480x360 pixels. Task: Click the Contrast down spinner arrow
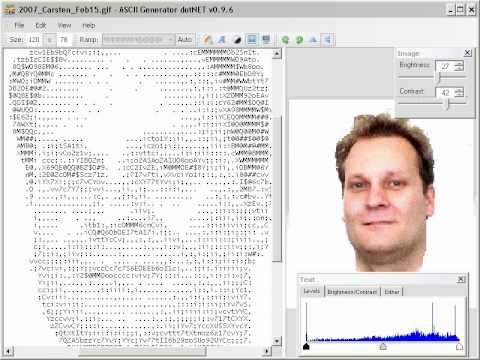[x=459, y=95]
